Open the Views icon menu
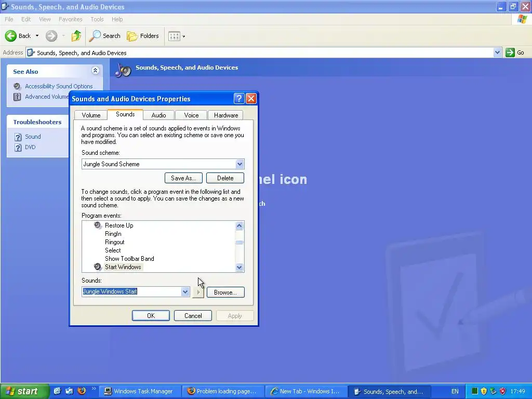Viewport: 532px width, 399px height. [x=177, y=36]
